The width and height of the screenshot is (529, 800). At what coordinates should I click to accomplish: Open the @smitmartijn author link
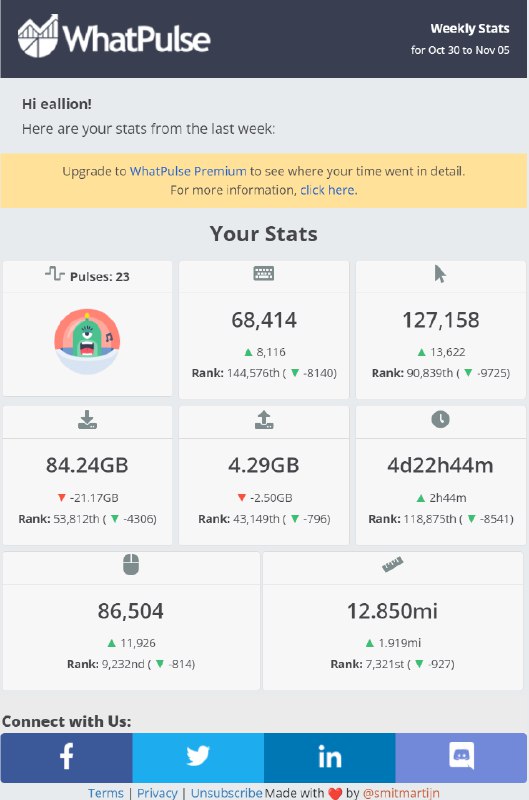click(401, 793)
